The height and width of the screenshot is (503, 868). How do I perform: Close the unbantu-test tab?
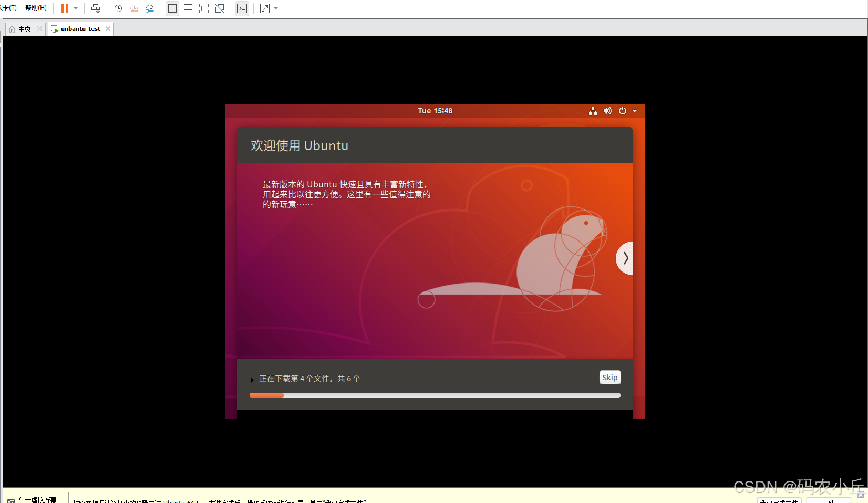[108, 29]
